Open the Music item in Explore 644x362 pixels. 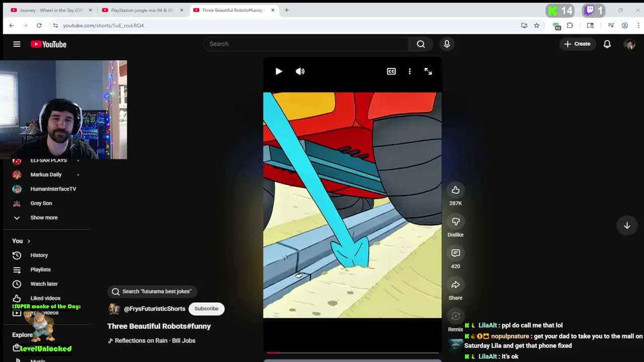[38, 360]
